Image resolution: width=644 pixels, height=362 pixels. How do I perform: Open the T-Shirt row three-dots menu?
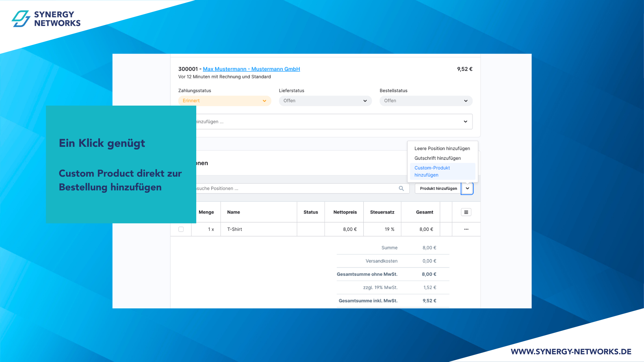pos(466,229)
